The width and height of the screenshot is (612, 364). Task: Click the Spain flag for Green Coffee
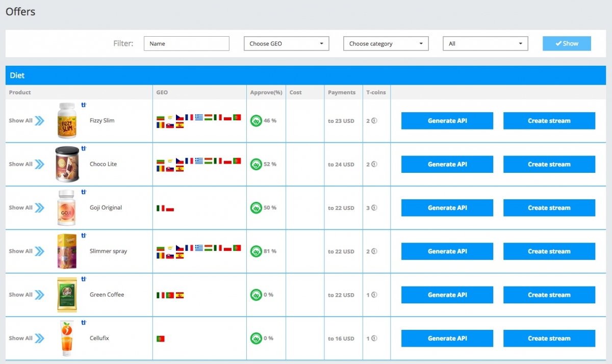180,295
